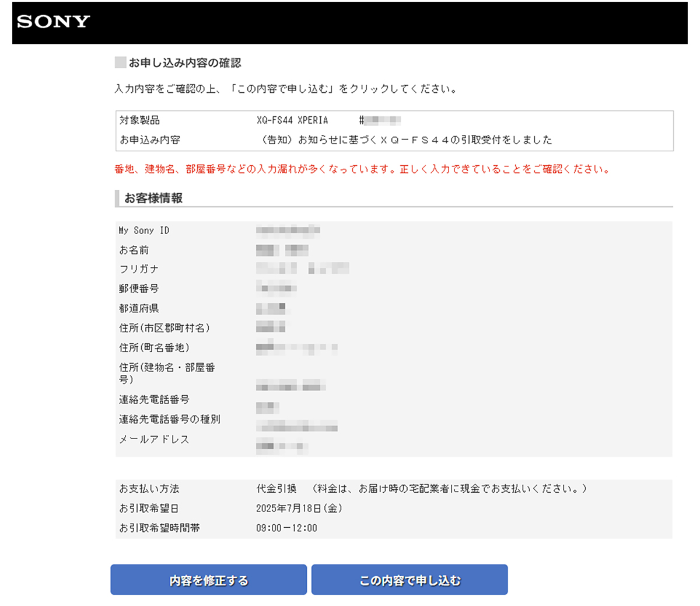The width and height of the screenshot is (700, 606).
Task: Click the 住所(町名番地) label
Action: pyautogui.click(x=154, y=347)
